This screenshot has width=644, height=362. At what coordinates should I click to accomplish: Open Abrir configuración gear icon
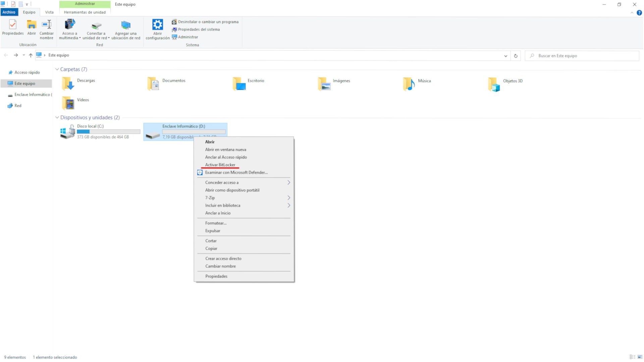coord(157,25)
